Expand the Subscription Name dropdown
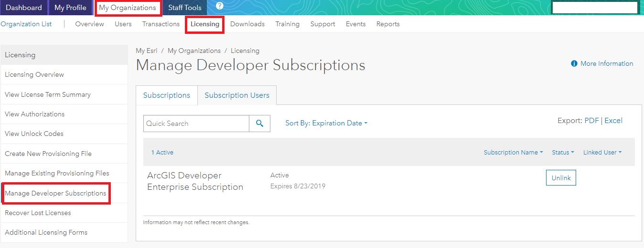The image size is (644, 248). click(513, 153)
